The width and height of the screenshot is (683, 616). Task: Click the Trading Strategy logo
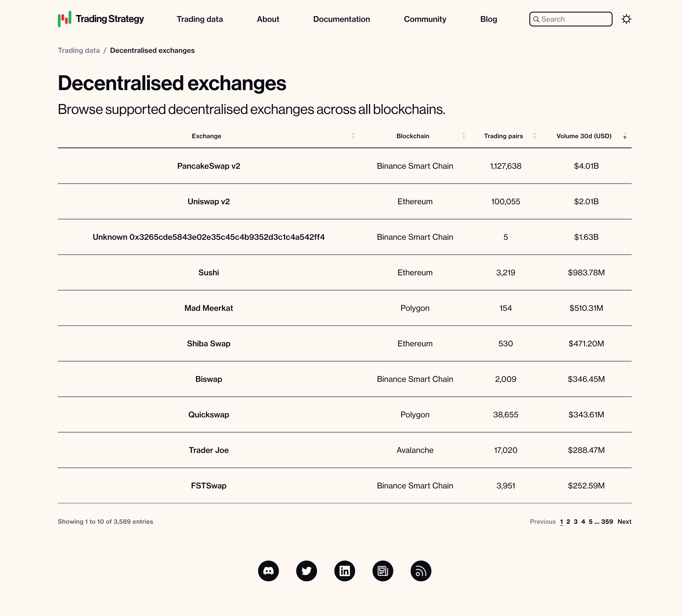(x=101, y=19)
